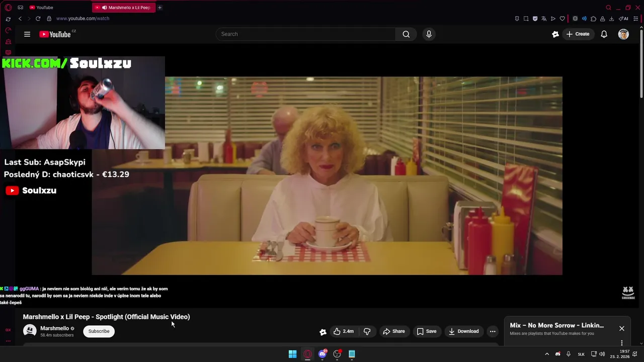Open more actions three-dot menu
The height and width of the screenshot is (362, 644).
[x=493, y=331]
